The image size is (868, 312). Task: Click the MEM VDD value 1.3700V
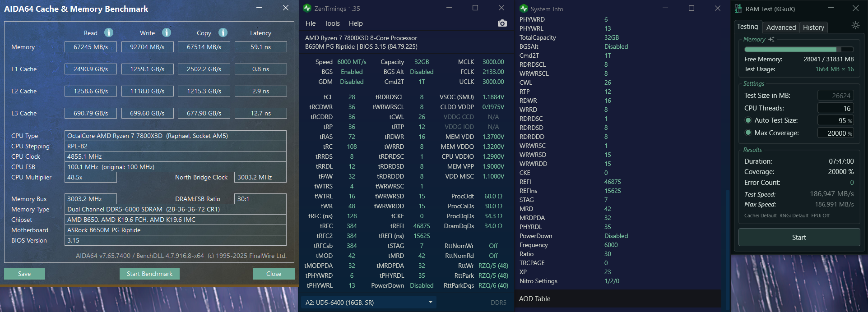point(493,137)
